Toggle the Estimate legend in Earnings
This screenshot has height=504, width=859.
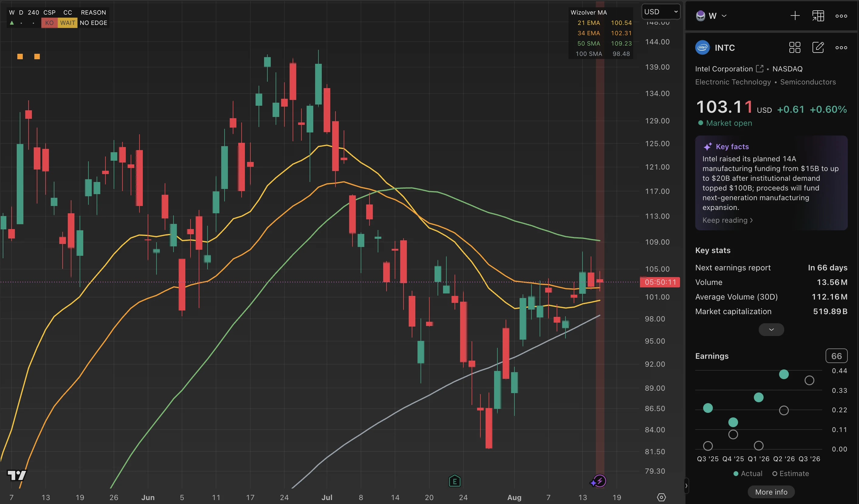click(791, 473)
